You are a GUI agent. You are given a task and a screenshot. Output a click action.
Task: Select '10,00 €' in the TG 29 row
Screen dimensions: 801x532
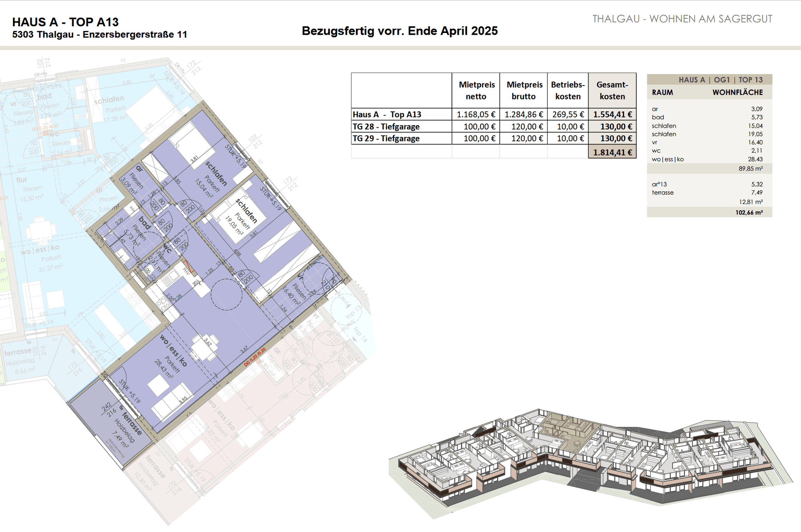click(571, 138)
